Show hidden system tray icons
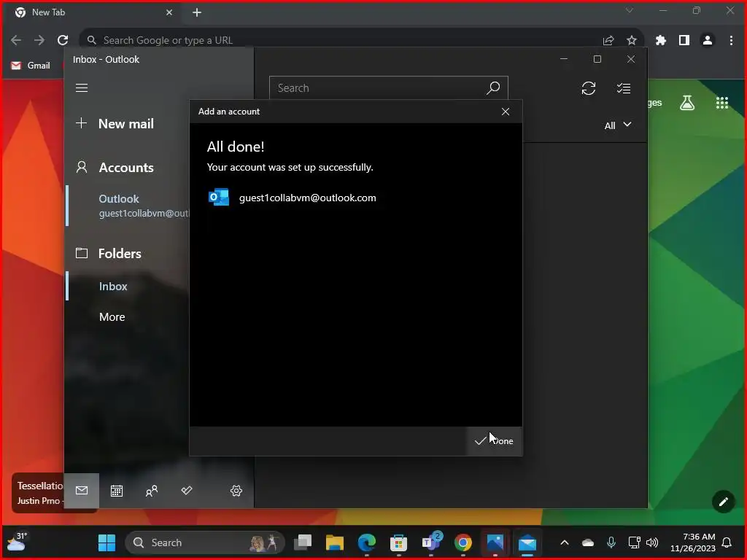Screen dimensions: 747x560 (565, 542)
